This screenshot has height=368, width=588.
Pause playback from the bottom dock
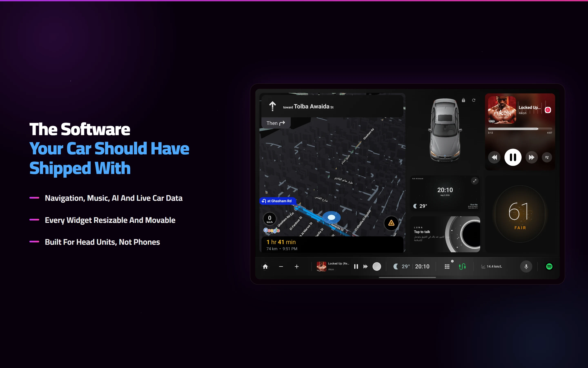356,267
